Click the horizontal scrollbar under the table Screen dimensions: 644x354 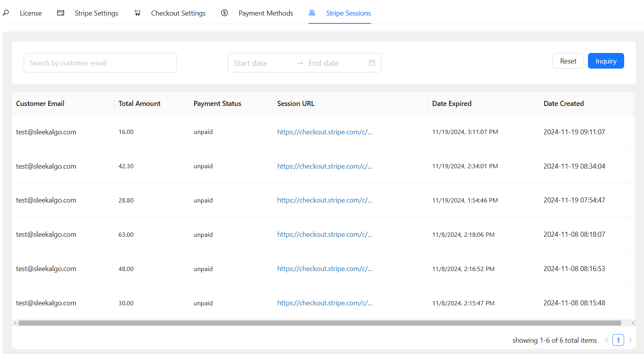tap(319, 323)
